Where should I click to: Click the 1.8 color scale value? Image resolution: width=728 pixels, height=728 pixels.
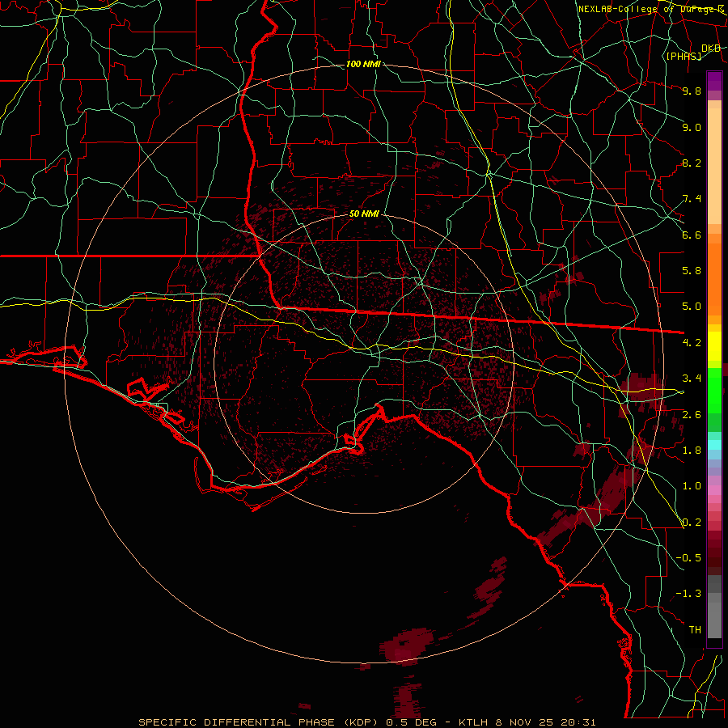click(692, 451)
